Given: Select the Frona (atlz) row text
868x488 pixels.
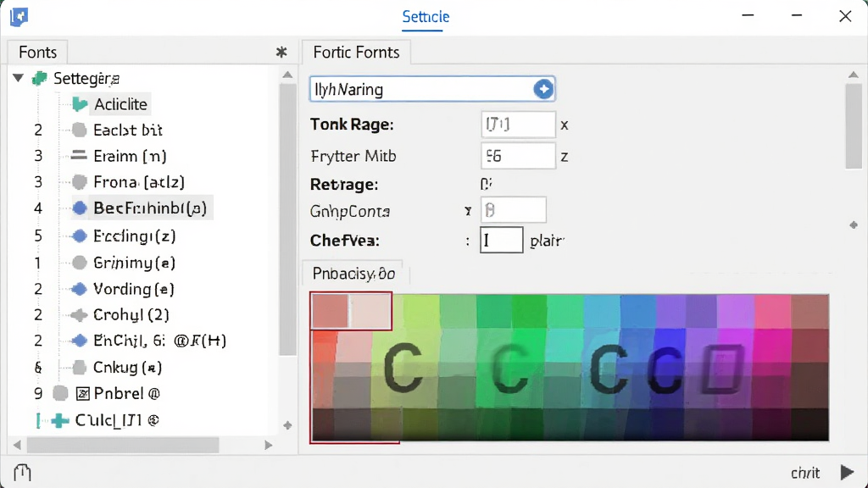Looking at the screenshot, I should [x=138, y=182].
